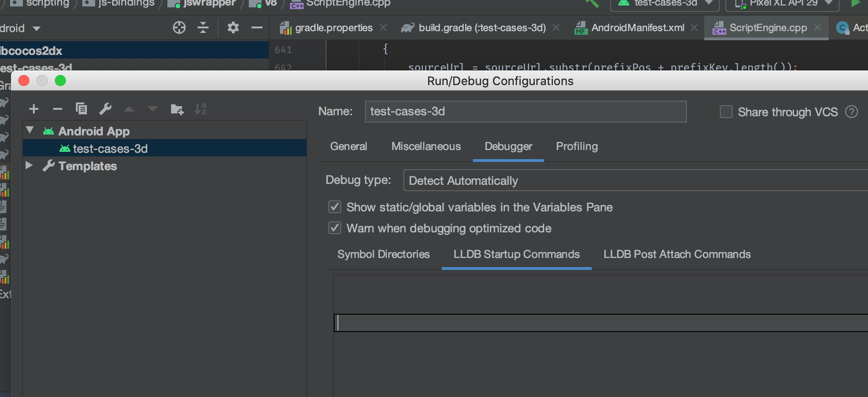Click the Name input field
The image size is (868, 397).
[x=525, y=112]
